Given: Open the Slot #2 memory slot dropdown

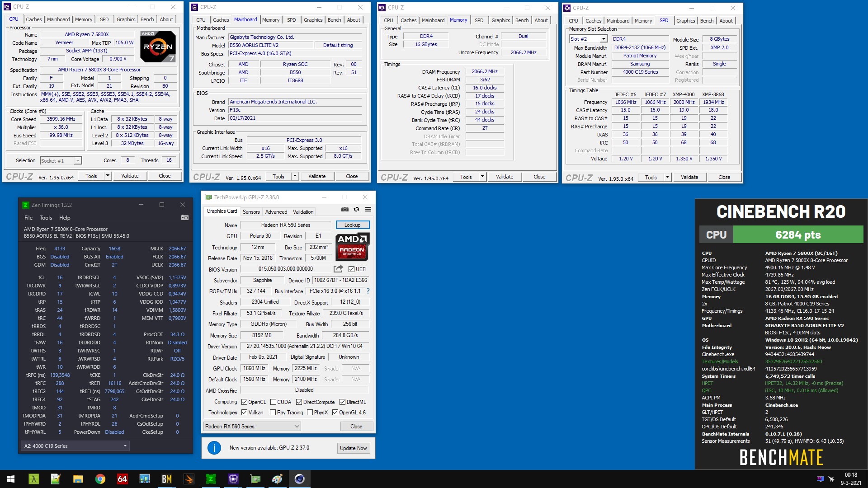Looking at the screenshot, I should point(588,39).
